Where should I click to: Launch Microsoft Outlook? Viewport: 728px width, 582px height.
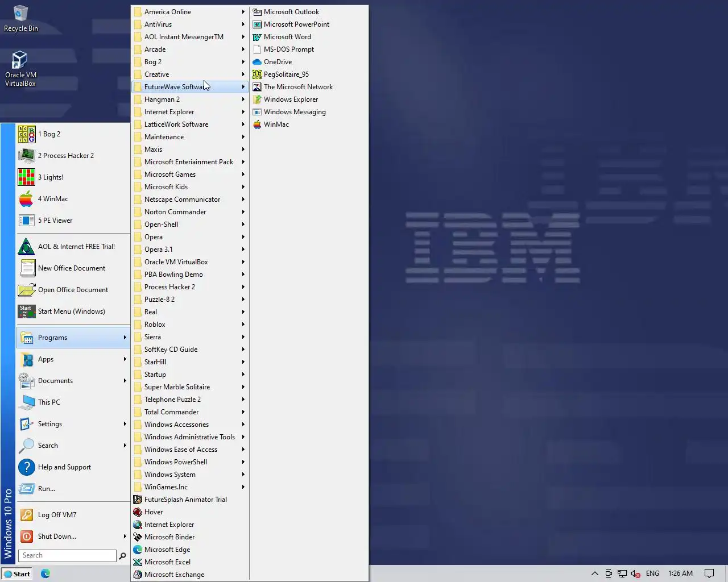(309, 12)
